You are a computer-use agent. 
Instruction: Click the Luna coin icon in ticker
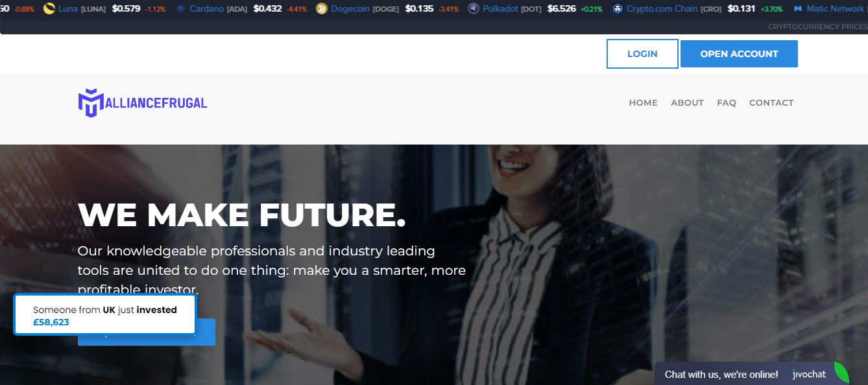pos(49,8)
